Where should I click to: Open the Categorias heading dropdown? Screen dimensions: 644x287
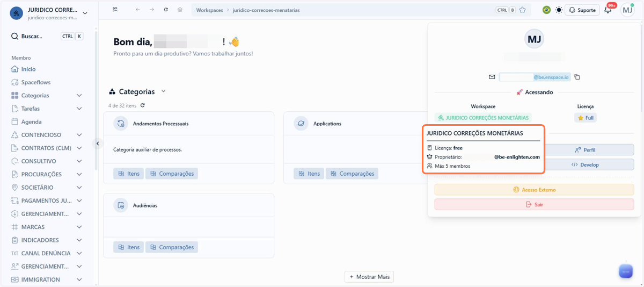tap(164, 92)
